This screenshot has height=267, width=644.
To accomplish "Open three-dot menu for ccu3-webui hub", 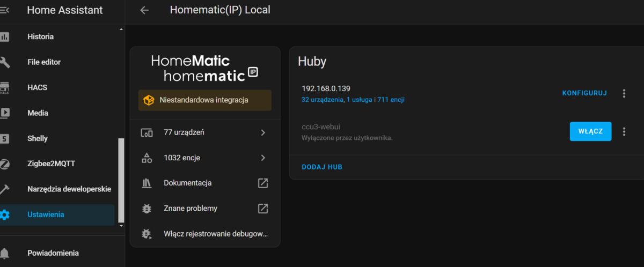I will [x=624, y=131].
